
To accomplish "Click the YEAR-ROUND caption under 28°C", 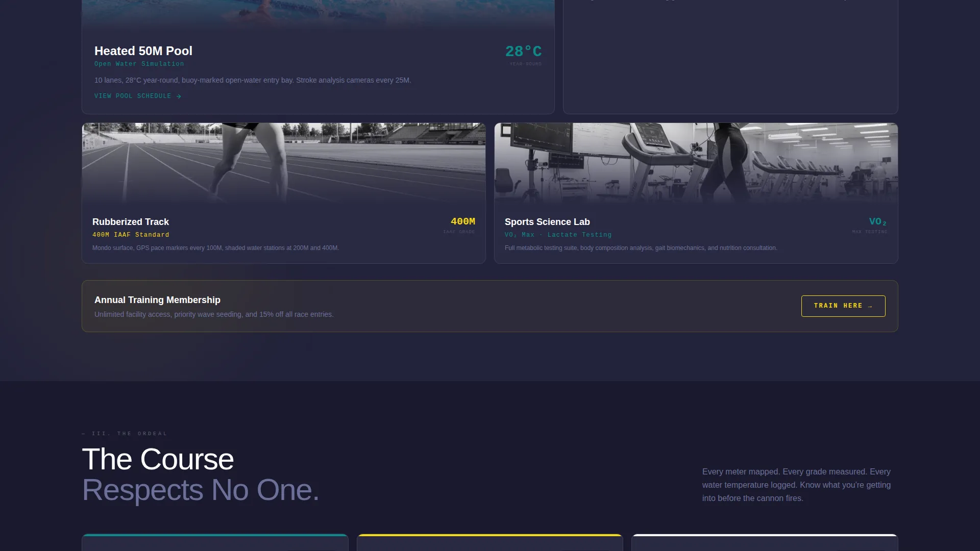I will pyautogui.click(x=525, y=64).
